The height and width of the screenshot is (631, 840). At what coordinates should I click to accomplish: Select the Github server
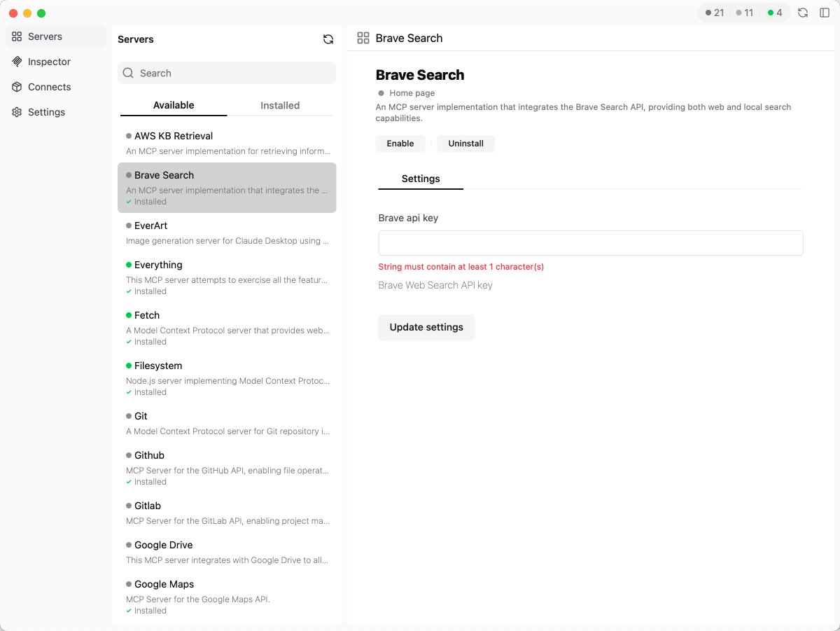[x=227, y=468]
